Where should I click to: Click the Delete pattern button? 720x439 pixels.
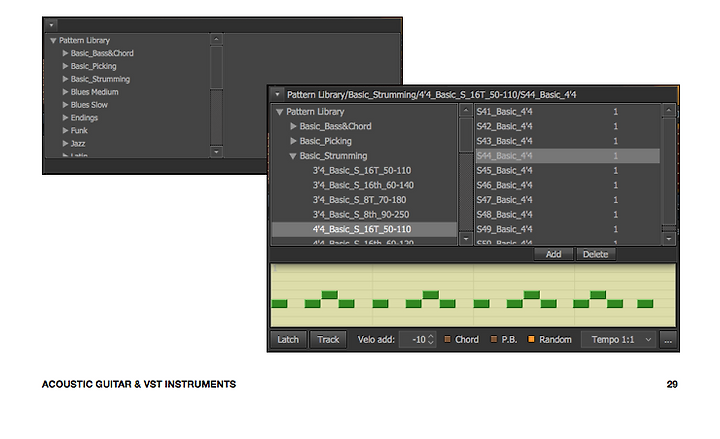point(596,254)
